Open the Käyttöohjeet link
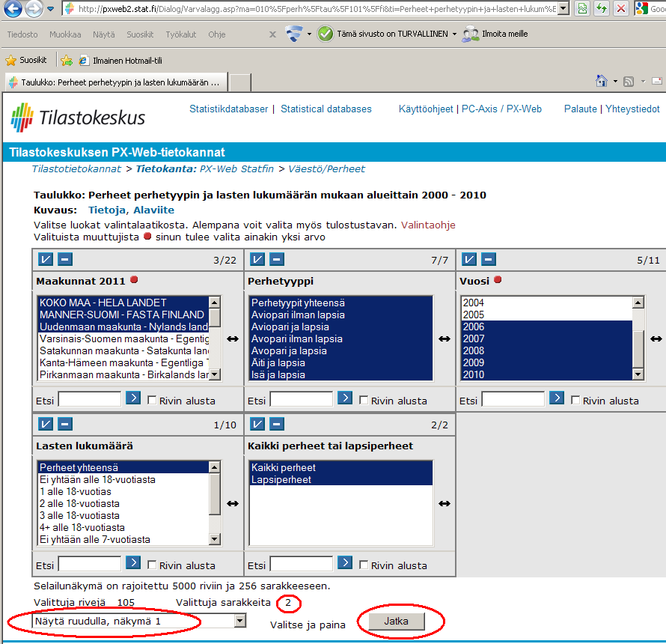666x644 pixels. tap(426, 109)
